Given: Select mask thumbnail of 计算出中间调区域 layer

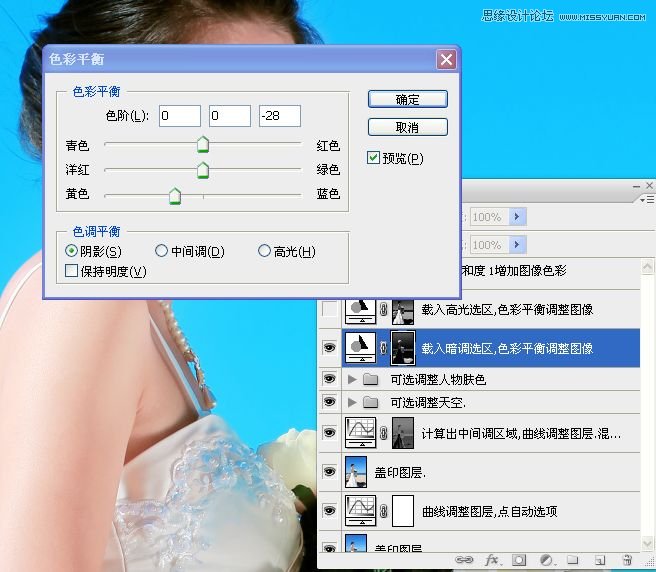Looking at the screenshot, I should point(403,433).
